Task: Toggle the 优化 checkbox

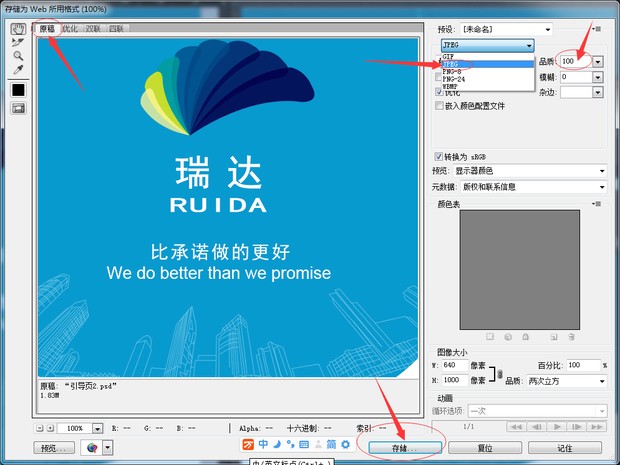Action: [x=439, y=92]
